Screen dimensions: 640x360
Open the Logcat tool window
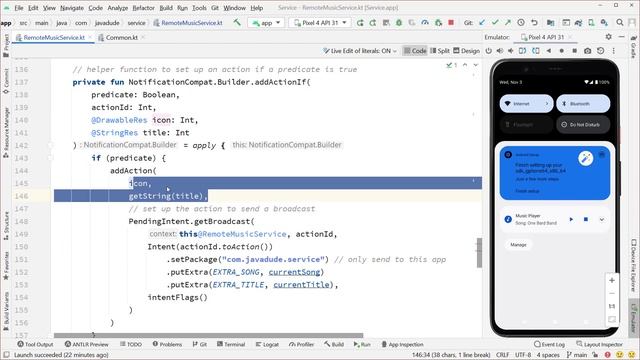tap(267, 344)
